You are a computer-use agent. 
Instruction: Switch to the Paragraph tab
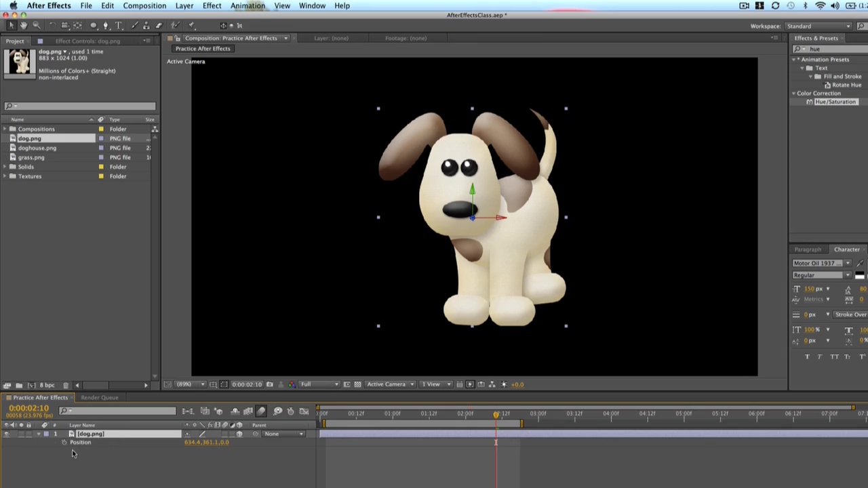coord(808,249)
